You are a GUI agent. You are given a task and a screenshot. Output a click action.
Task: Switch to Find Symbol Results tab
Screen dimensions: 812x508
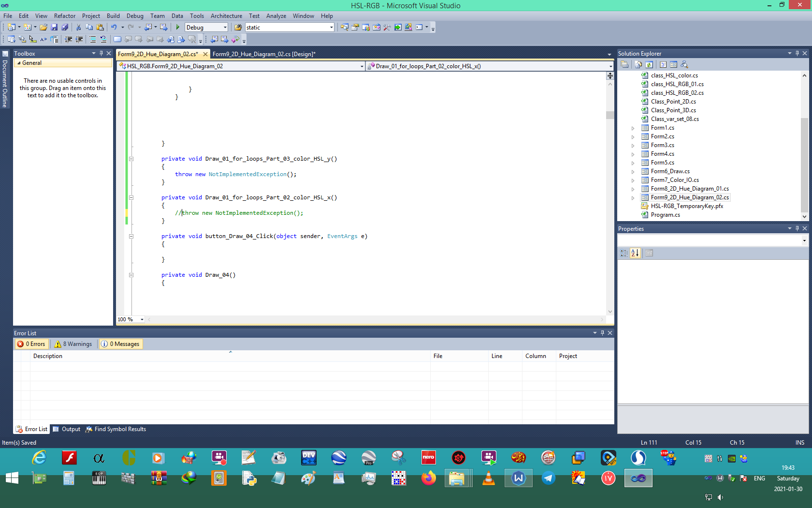point(116,429)
